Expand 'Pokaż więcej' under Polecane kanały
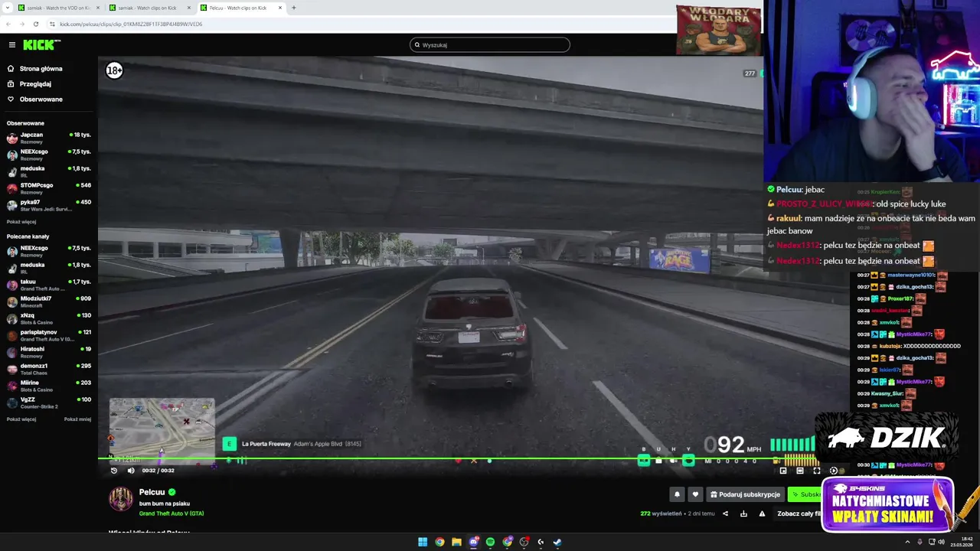This screenshot has width=980, height=551. tap(21, 419)
